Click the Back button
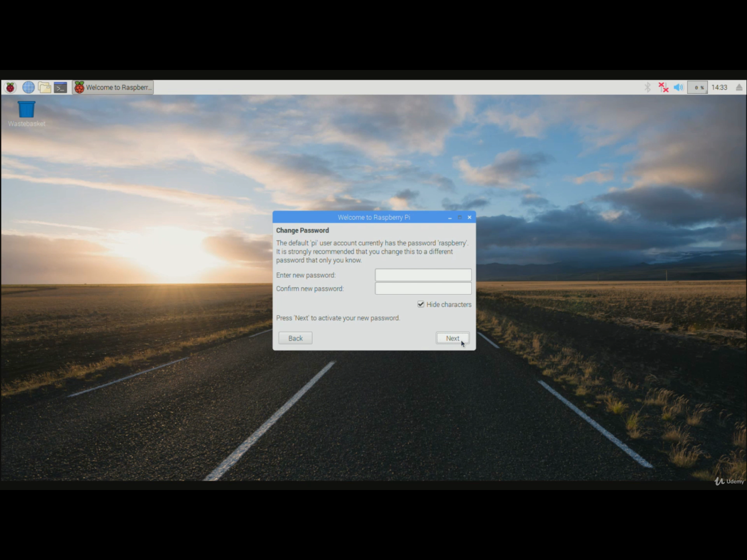 295,338
